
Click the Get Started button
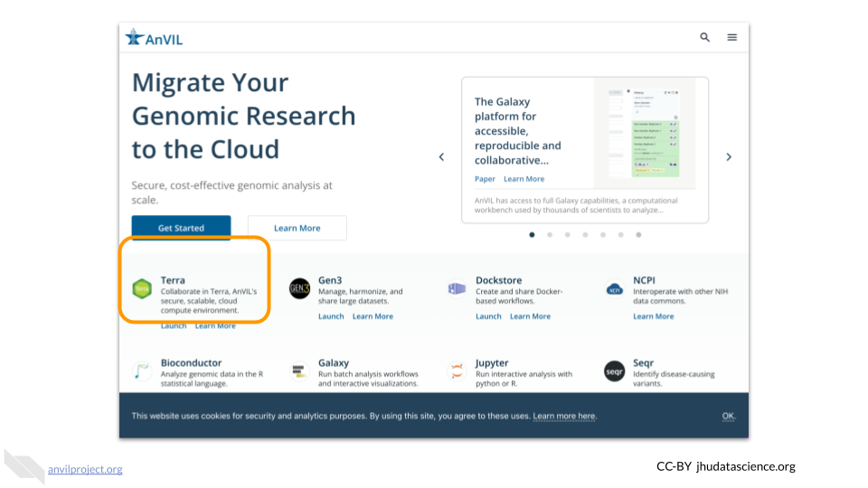click(181, 228)
